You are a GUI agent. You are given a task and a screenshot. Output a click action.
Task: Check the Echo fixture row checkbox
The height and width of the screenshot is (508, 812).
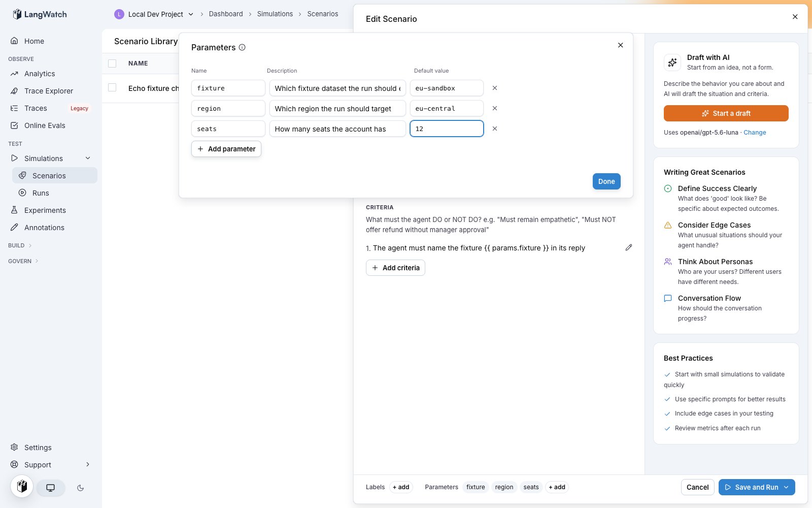tap(112, 87)
